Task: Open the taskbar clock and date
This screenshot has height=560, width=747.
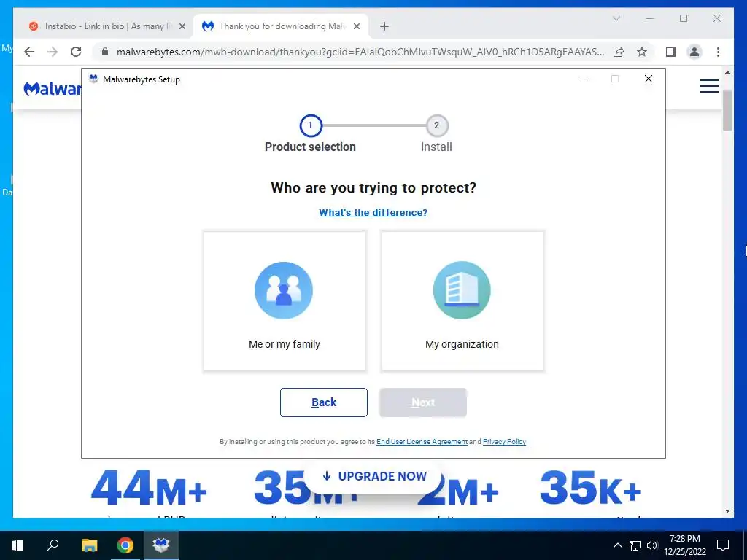Action: [684, 545]
